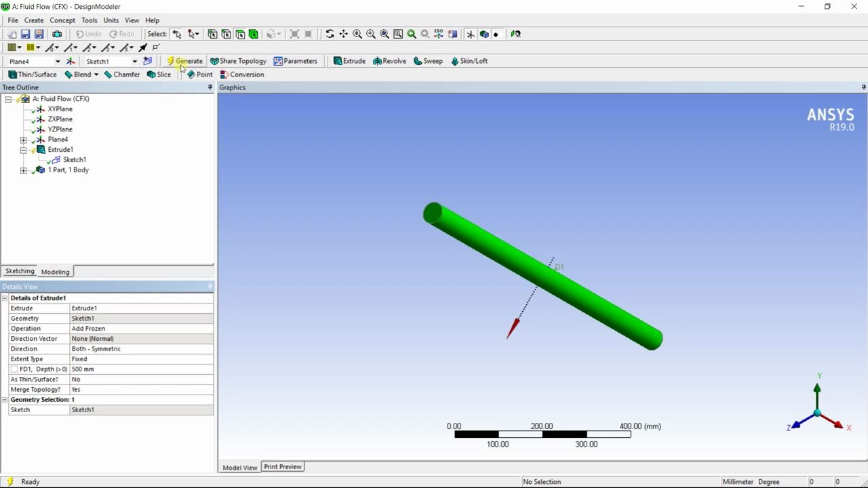Activate the Point creation tool
This screenshot has width=868, height=488.
pos(204,75)
